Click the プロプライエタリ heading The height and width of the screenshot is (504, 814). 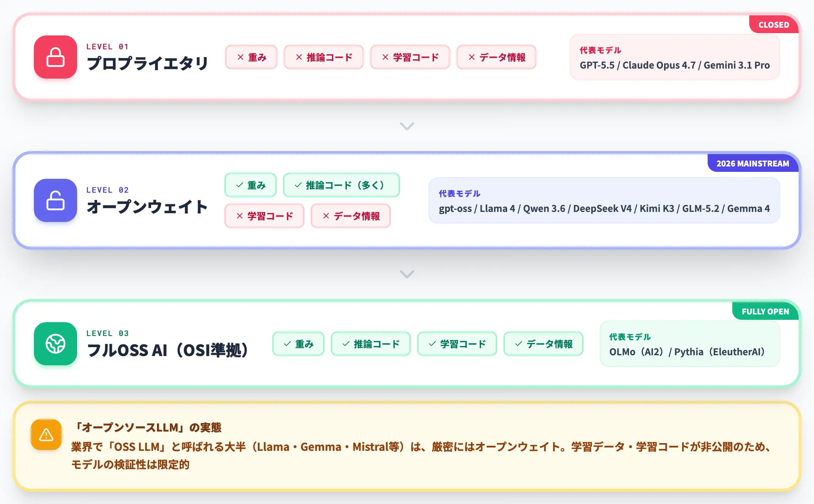147,64
